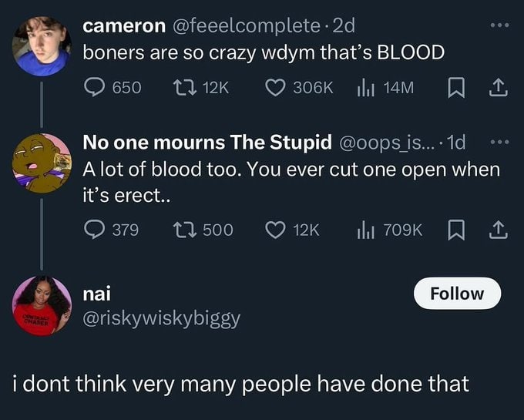View the 709K view count analytics
524x420 pixels.
click(364, 229)
